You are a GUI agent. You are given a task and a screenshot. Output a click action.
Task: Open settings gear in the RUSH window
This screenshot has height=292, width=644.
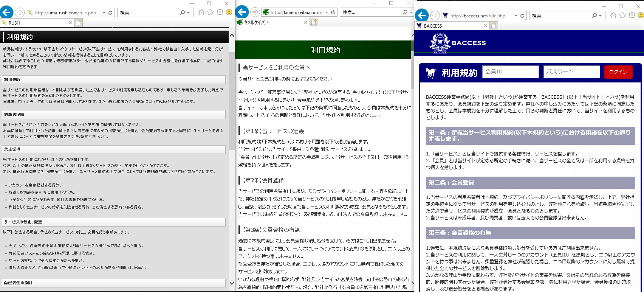pos(220,12)
